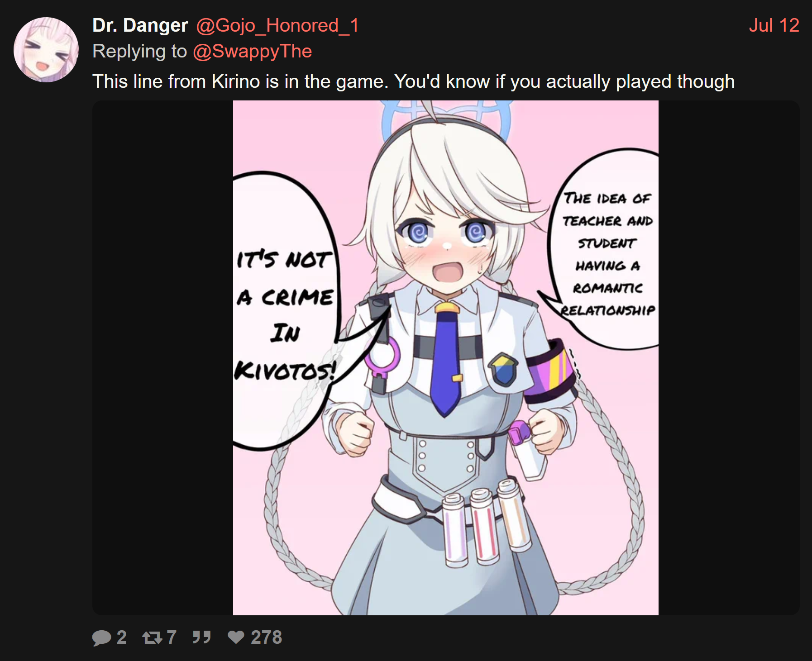812x661 pixels.
Task: Click the tweet text about Kirino
Action: tap(413, 81)
